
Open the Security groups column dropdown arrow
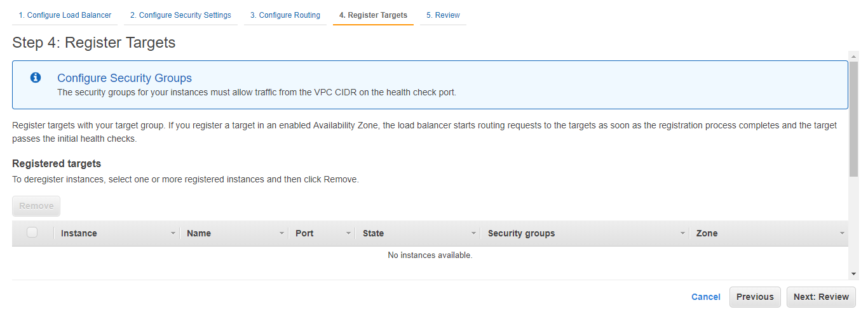tap(682, 234)
